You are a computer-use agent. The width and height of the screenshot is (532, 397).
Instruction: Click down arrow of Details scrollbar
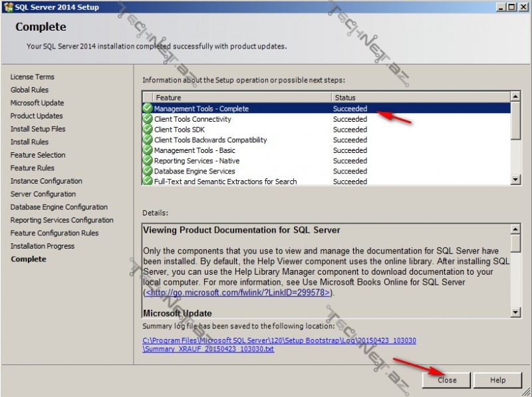(515, 312)
